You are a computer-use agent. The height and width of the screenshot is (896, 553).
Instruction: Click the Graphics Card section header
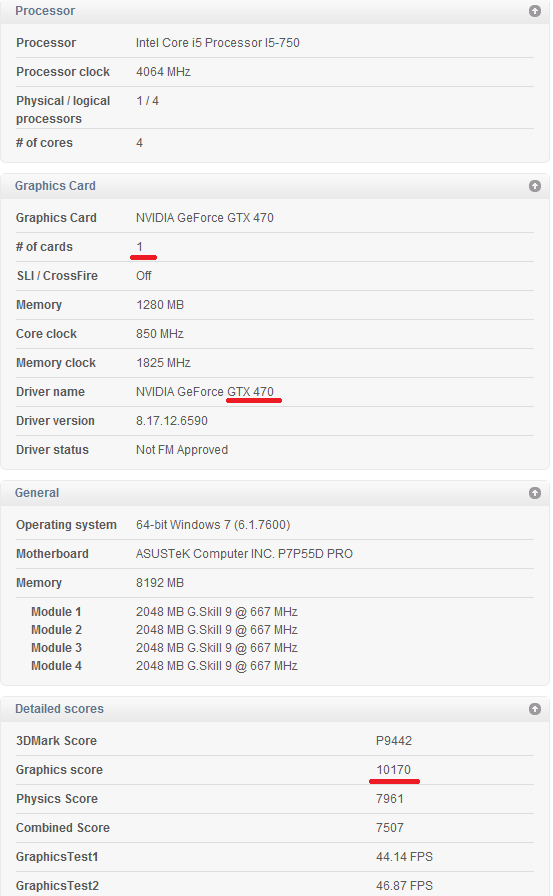click(55, 186)
